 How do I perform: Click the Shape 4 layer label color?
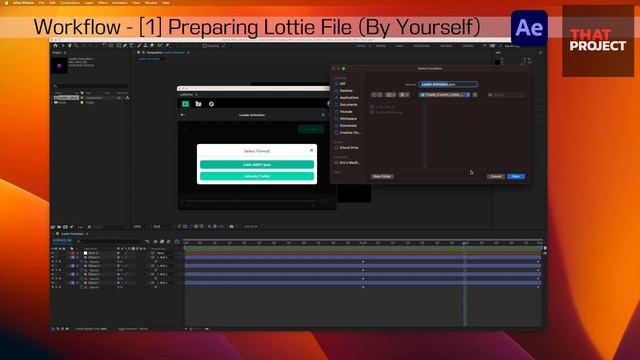pyautogui.click(x=73, y=258)
